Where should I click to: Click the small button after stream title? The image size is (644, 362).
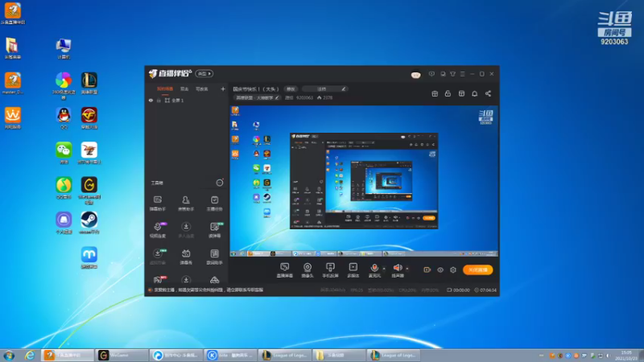(x=291, y=89)
